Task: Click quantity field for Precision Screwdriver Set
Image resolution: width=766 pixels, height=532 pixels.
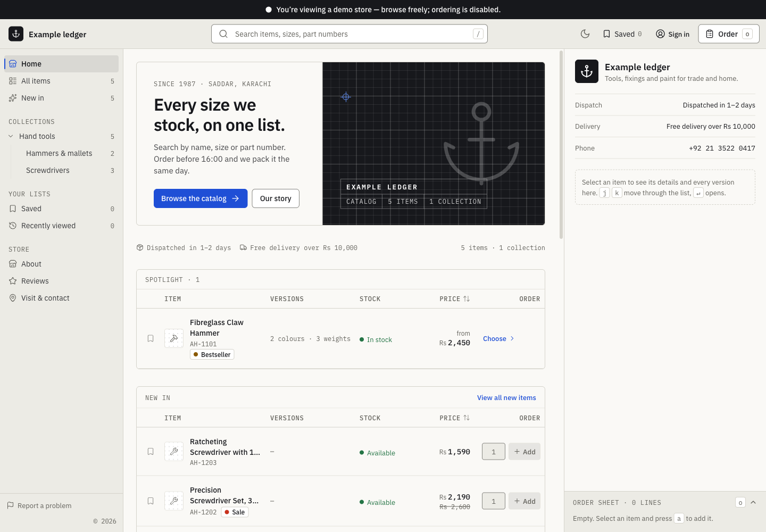Action: click(494, 501)
